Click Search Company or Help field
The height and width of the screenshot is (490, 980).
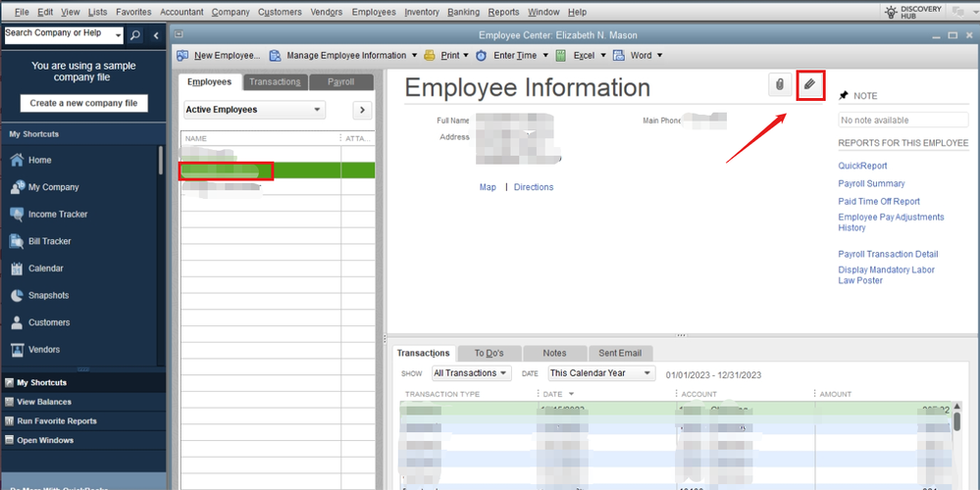click(x=60, y=35)
